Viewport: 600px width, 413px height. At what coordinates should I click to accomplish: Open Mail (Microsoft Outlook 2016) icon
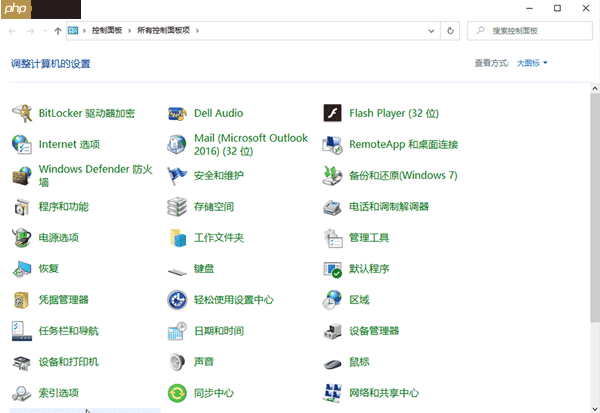(177, 144)
